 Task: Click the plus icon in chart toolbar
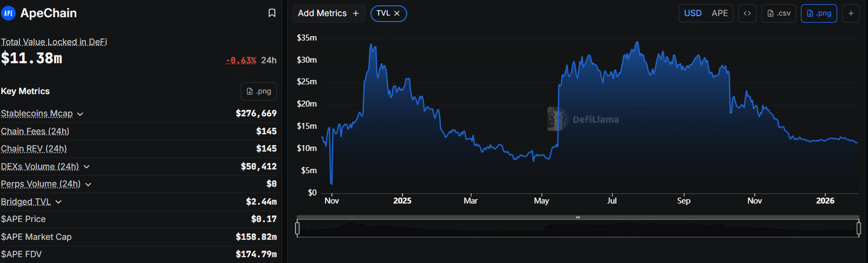pyautogui.click(x=851, y=13)
